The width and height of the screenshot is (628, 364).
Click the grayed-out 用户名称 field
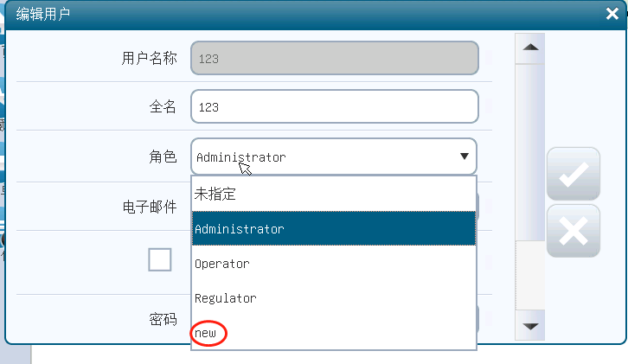[x=334, y=59]
